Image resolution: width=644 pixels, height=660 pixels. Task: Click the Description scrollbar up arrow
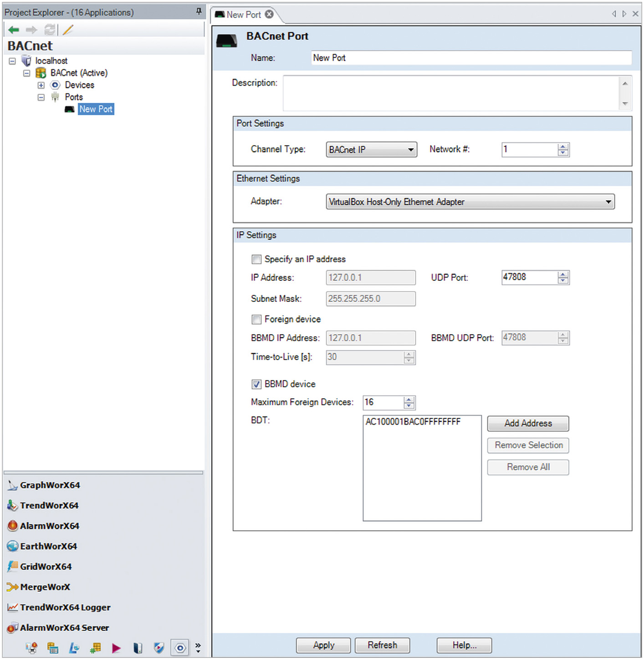pos(625,83)
